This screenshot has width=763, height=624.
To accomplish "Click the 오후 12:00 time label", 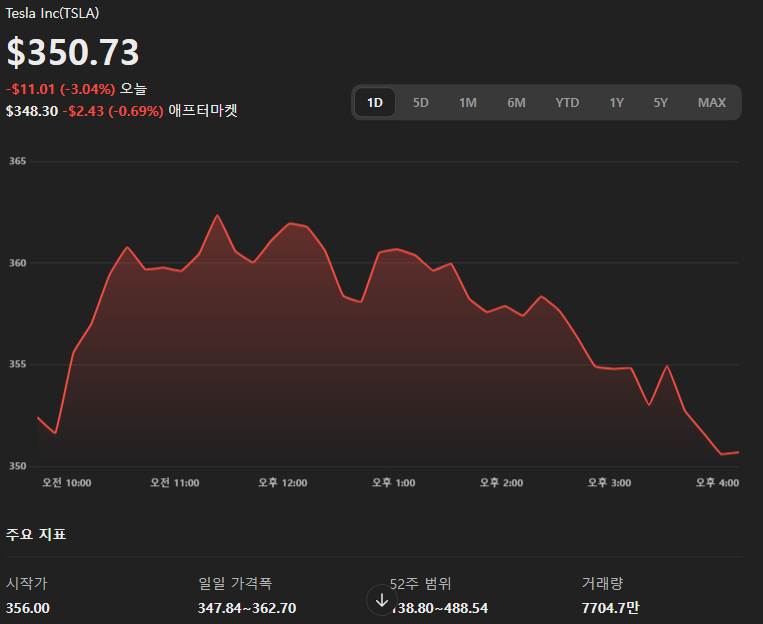I will (x=283, y=483).
